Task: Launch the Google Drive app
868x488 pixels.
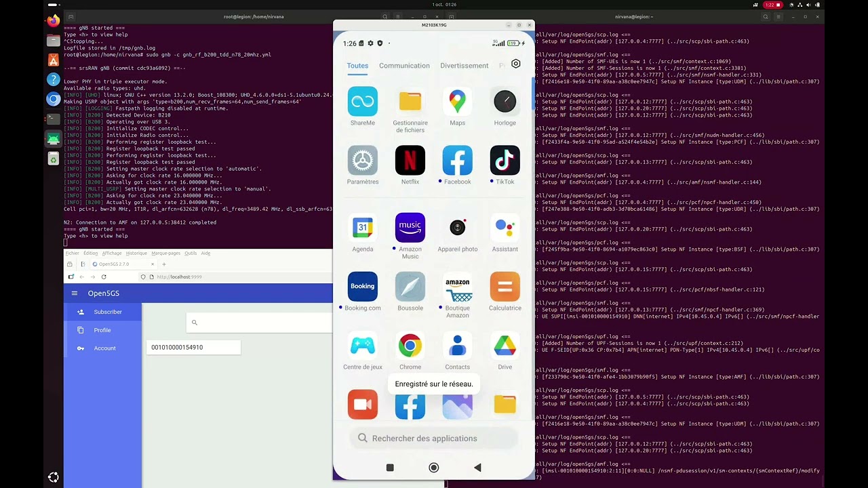Action: (505, 346)
